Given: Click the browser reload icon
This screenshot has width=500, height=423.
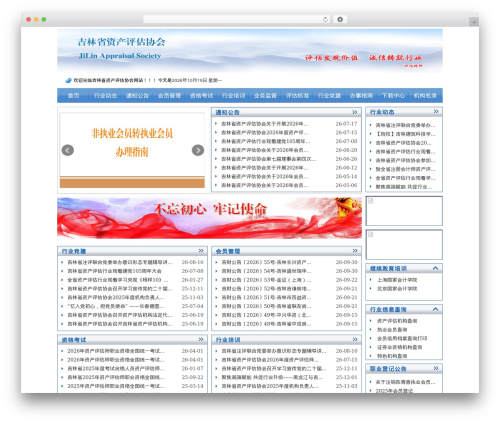Looking at the screenshot, I should (x=325, y=19).
